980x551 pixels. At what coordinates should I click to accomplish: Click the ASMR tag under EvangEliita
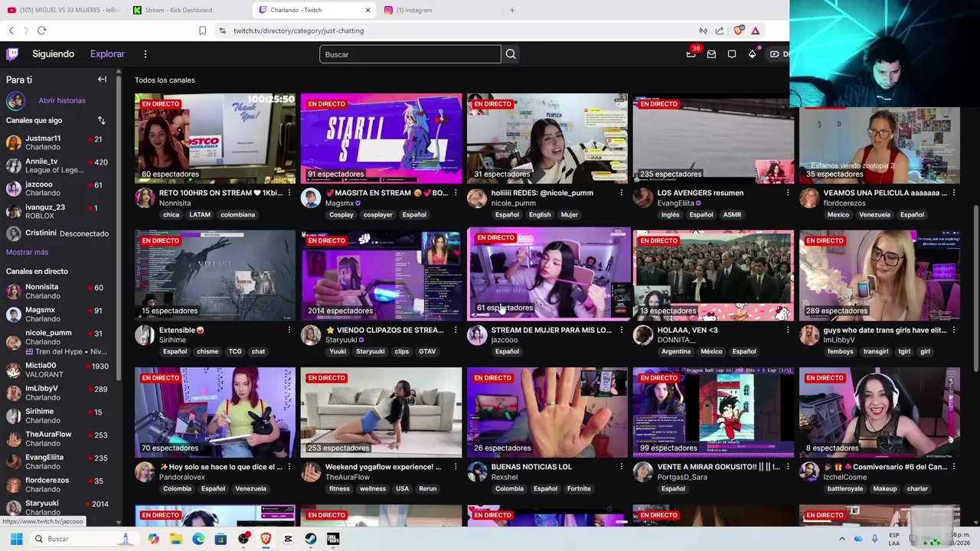[732, 215]
